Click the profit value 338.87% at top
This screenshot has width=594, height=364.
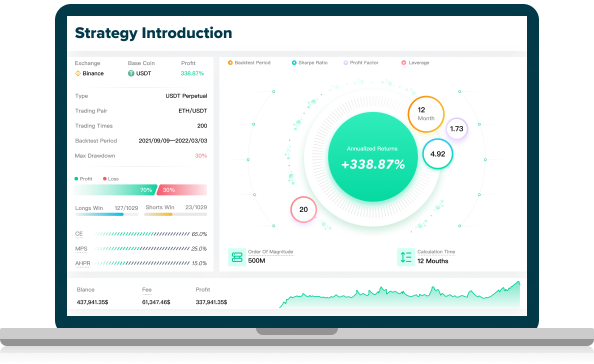click(192, 73)
